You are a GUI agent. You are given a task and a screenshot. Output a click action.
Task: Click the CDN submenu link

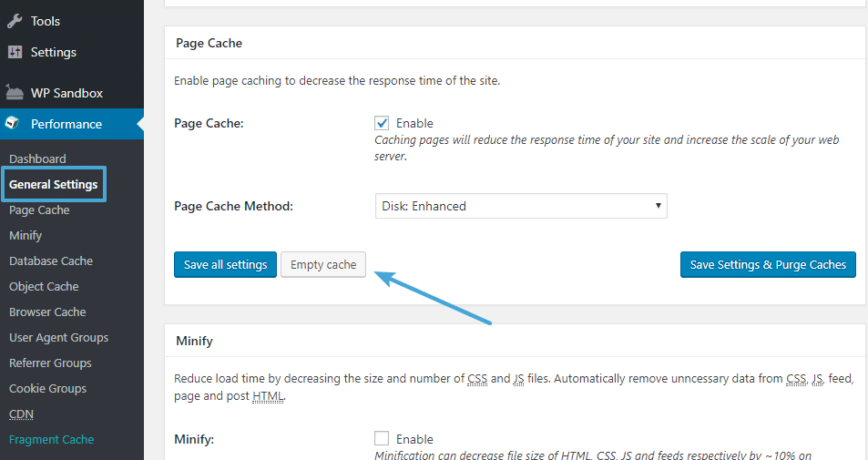pos(20,414)
